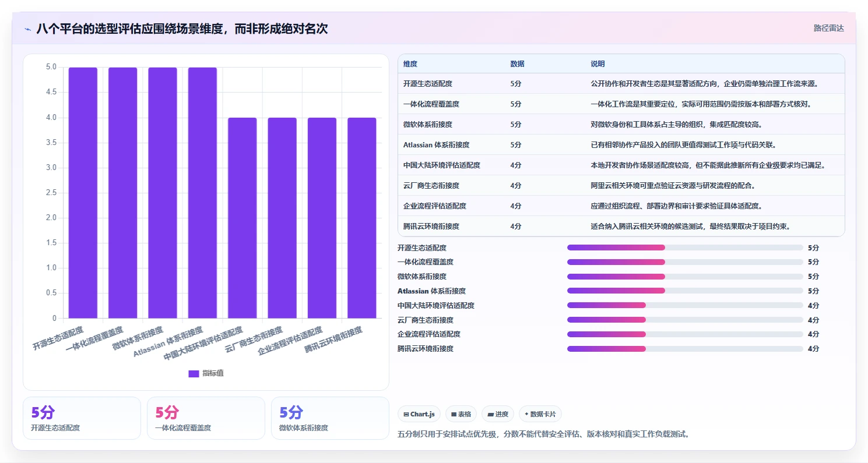868x463 pixels.
Task: Select the 中国大陆环境评估适配度 chart bar
Action: tap(242, 218)
